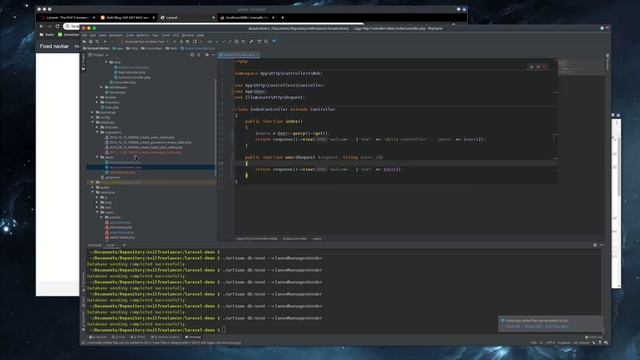Screen dimensions: 640x360
Task: Expand the bootstrap folder
Action: pyautogui.click(x=93, y=112)
